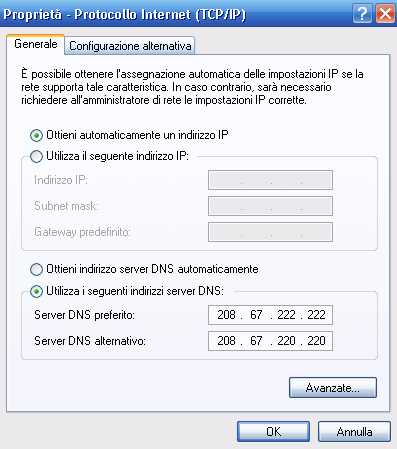This screenshot has height=449, width=397.
Task: Select Ottieni indirizzo server DNS automaticamente
Action: tap(36, 269)
